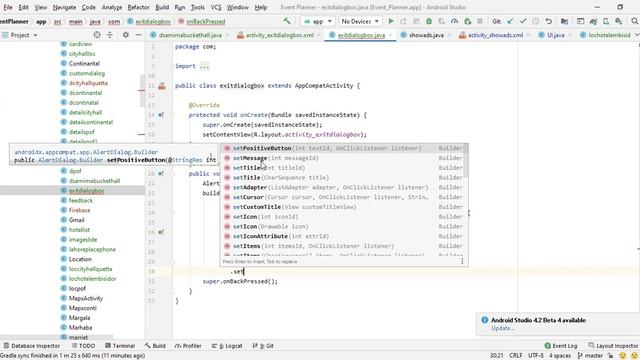The width and height of the screenshot is (640, 360).
Task: Open the VCS menu
Action: click(x=216, y=7)
